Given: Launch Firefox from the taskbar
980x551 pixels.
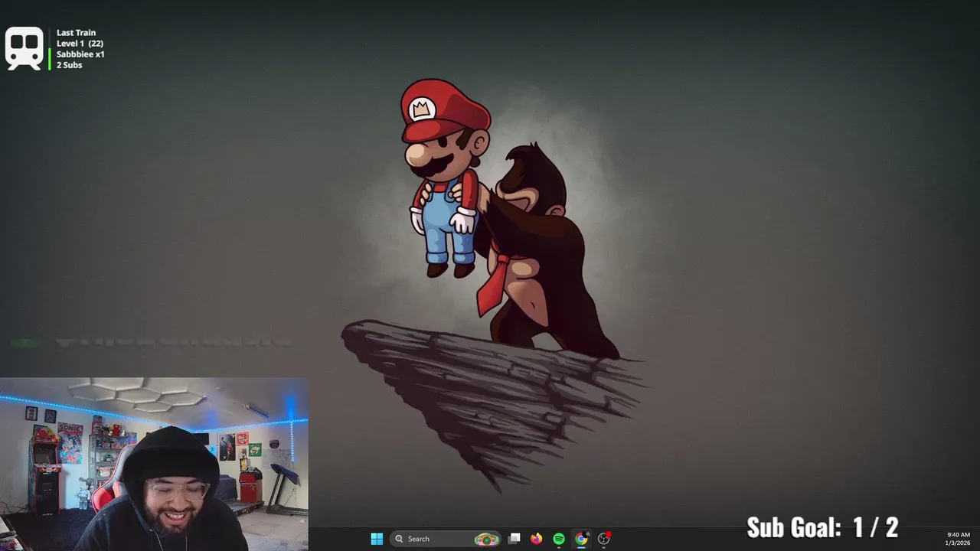Looking at the screenshot, I should click(x=536, y=539).
